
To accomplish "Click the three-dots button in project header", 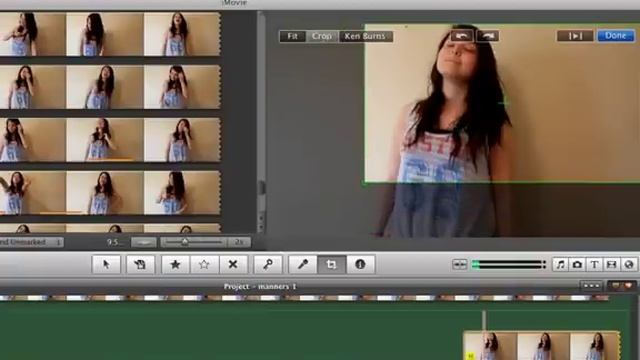I will 591,286.
